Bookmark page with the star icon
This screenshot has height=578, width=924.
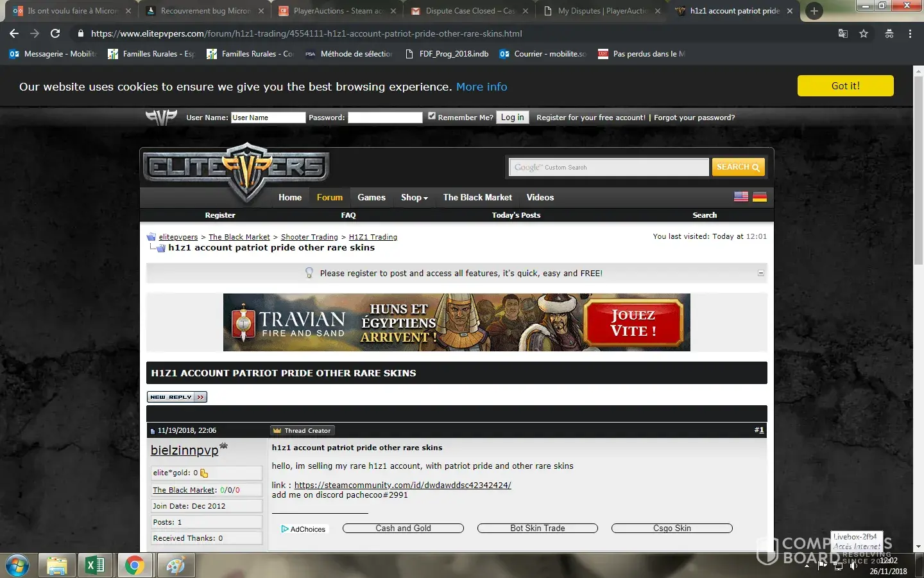pyautogui.click(x=864, y=33)
